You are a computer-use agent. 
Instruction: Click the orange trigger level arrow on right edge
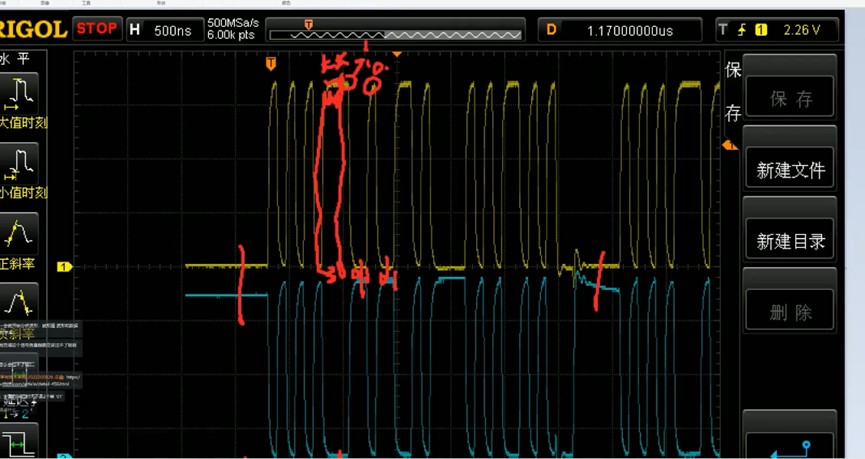(729, 146)
